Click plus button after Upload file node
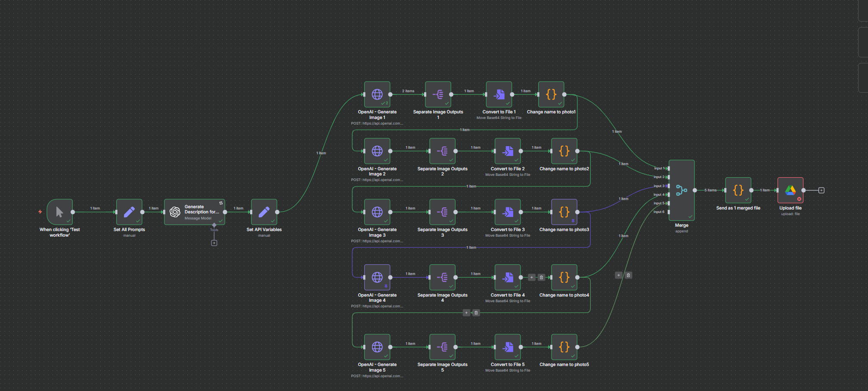 click(821, 190)
